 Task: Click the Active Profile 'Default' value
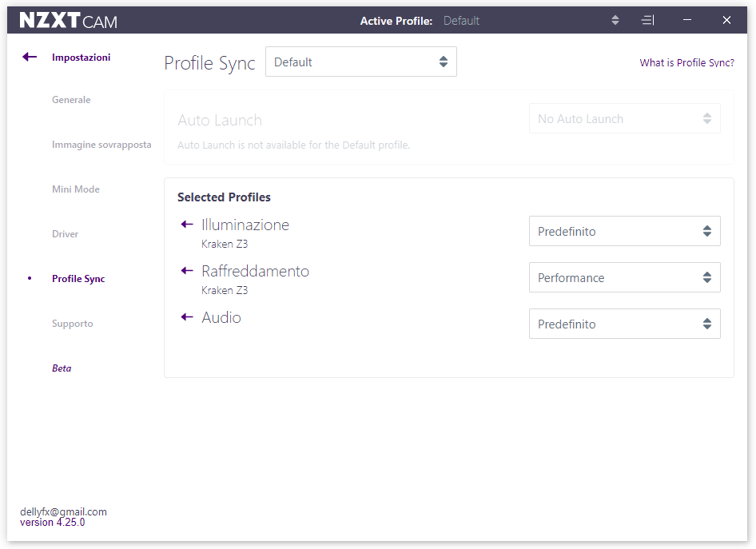coord(461,21)
